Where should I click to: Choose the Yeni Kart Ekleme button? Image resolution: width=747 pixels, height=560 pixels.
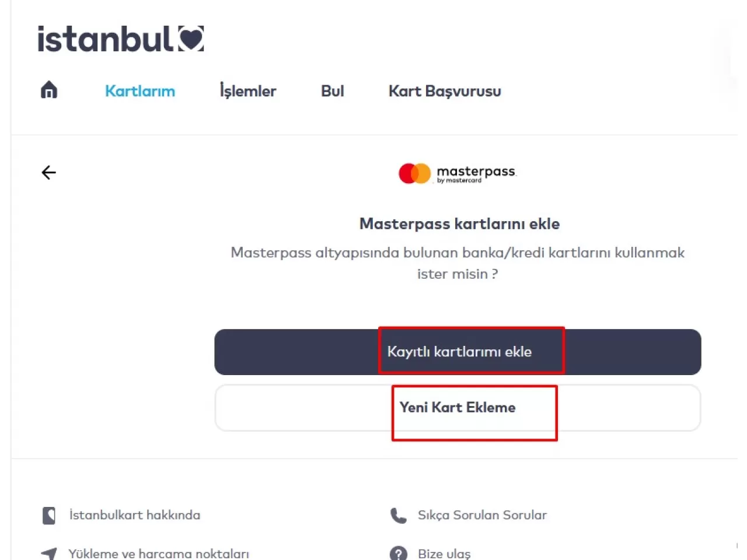pyautogui.click(x=458, y=408)
